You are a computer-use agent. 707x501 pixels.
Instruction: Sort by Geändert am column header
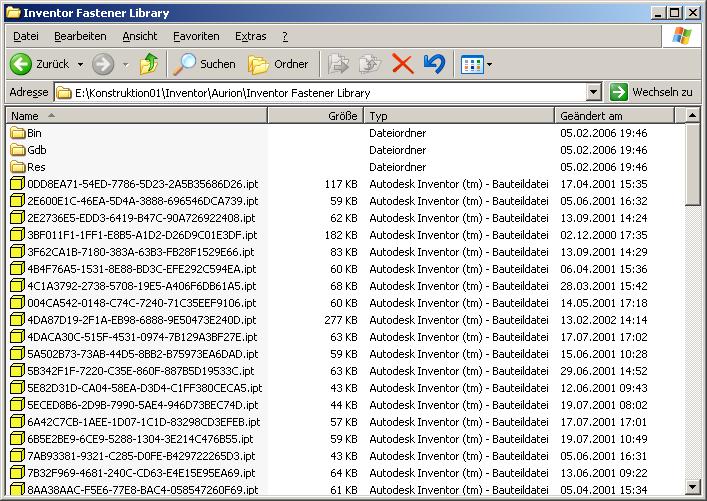click(x=615, y=116)
